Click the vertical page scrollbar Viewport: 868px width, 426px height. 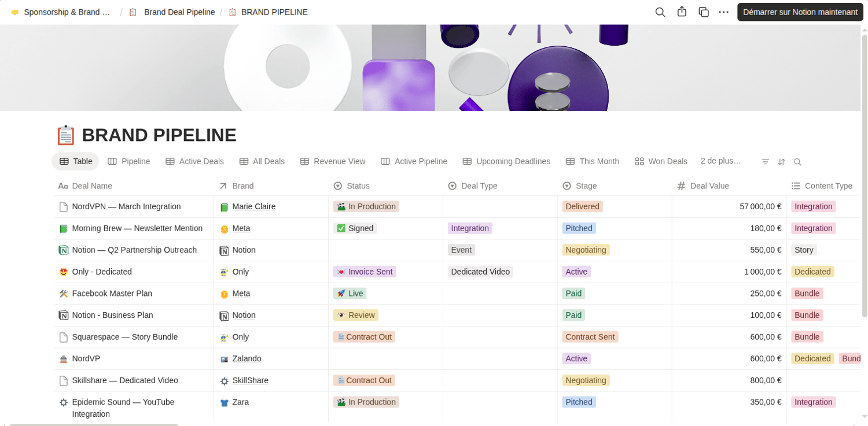(x=865, y=176)
